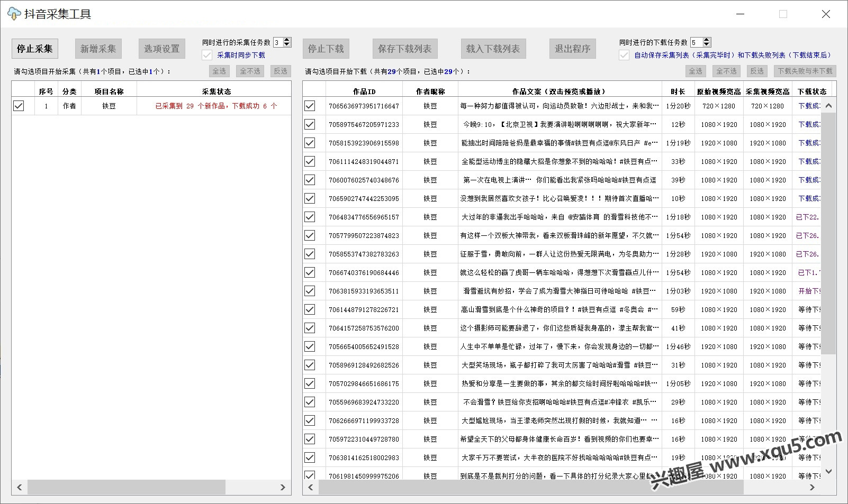Maximize the 抖音采集工具 window
The height and width of the screenshot is (504, 848).
[783, 14]
